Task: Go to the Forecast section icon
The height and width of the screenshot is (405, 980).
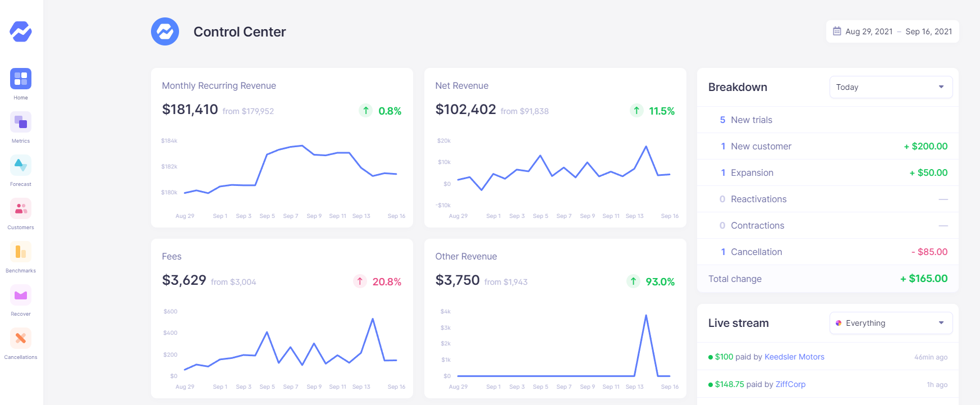Action: tap(21, 165)
